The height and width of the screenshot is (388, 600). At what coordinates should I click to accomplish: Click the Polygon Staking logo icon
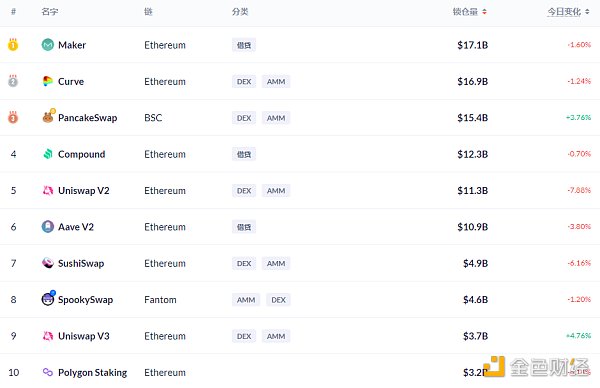pyautogui.click(x=47, y=372)
